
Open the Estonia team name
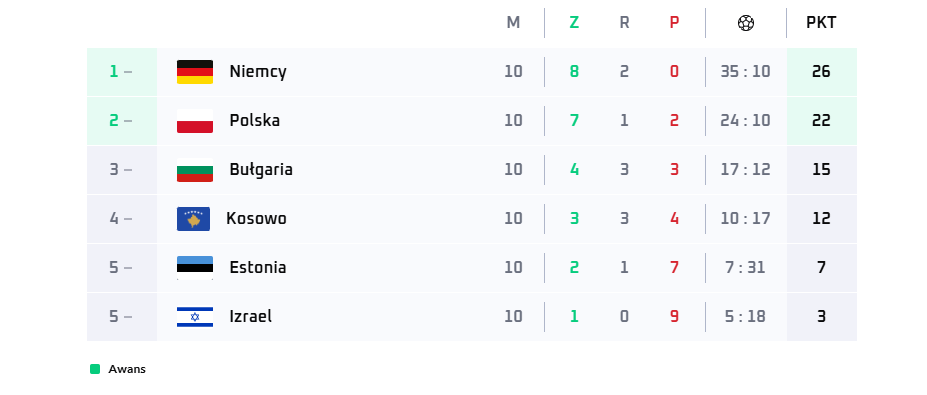[258, 267]
